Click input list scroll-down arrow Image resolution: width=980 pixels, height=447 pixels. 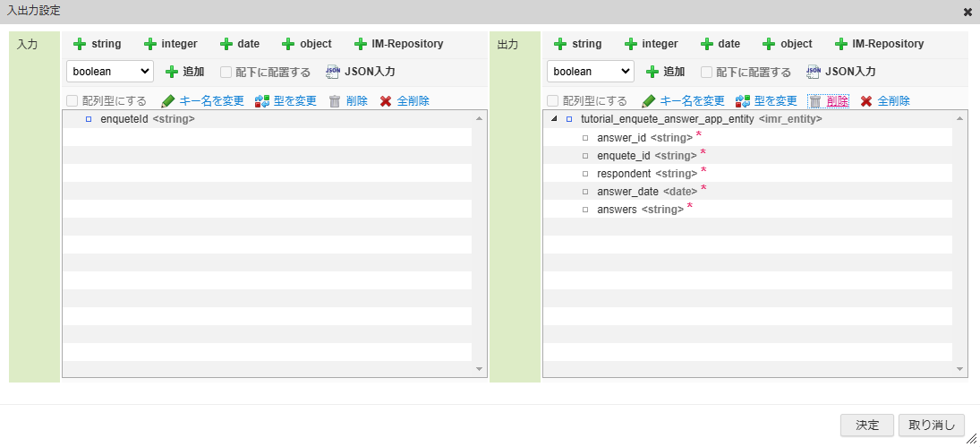[x=480, y=369]
